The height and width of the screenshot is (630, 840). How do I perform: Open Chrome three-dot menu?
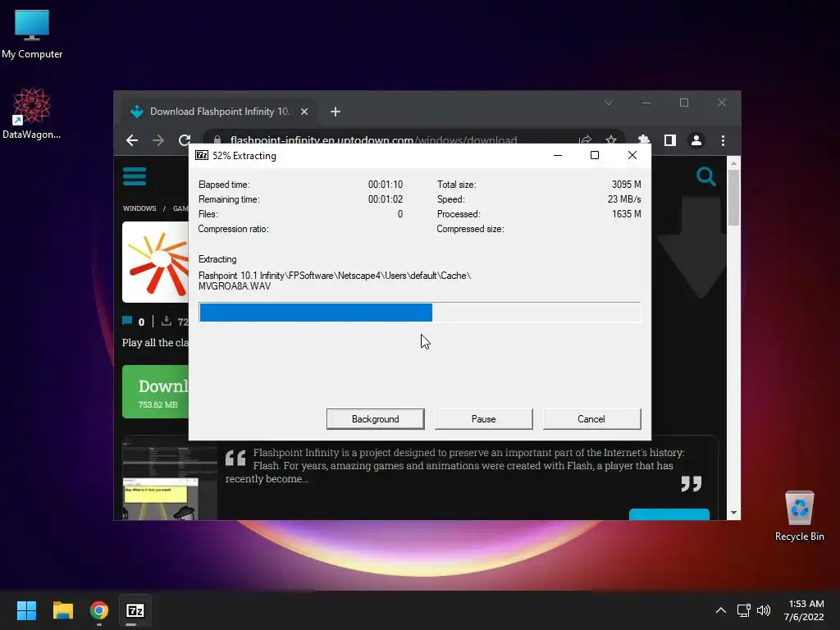[x=723, y=140]
